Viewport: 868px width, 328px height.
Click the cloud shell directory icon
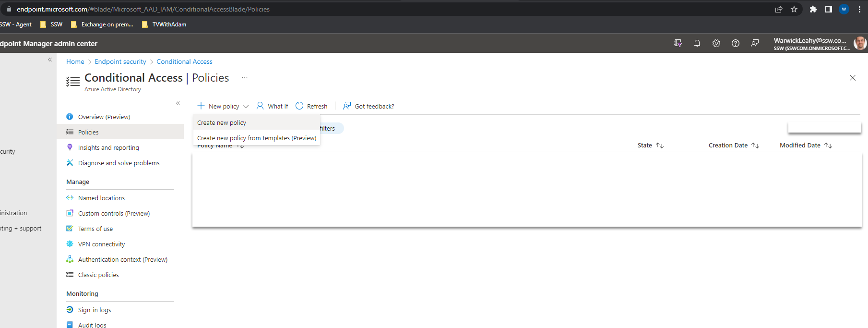pyautogui.click(x=678, y=43)
